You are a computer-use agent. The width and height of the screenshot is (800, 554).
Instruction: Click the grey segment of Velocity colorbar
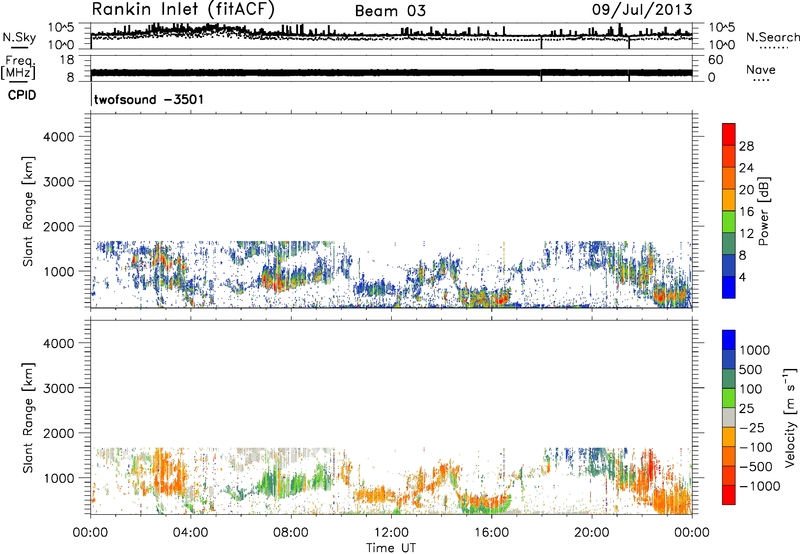click(729, 417)
